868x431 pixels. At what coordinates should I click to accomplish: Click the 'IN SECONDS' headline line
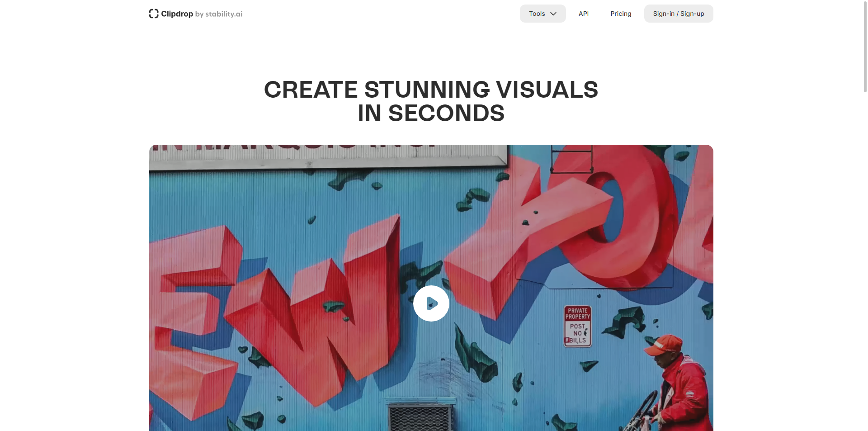431,113
